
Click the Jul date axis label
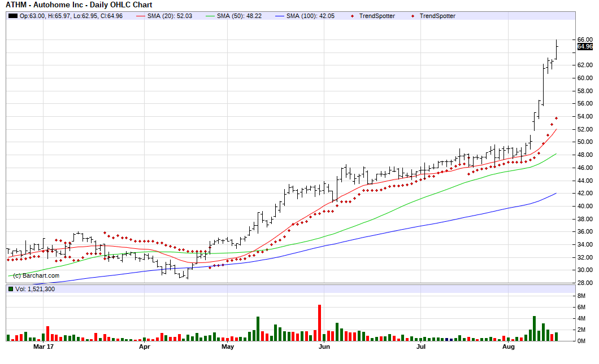click(x=421, y=347)
